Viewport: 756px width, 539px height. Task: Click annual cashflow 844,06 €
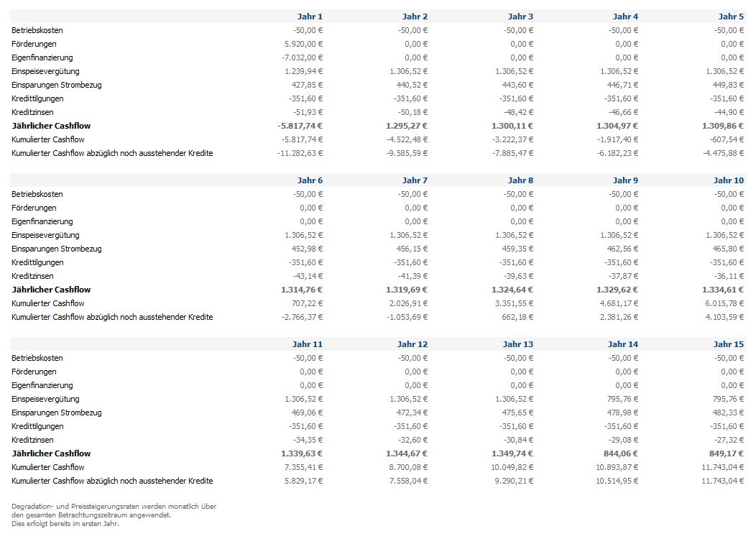point(620,453)
